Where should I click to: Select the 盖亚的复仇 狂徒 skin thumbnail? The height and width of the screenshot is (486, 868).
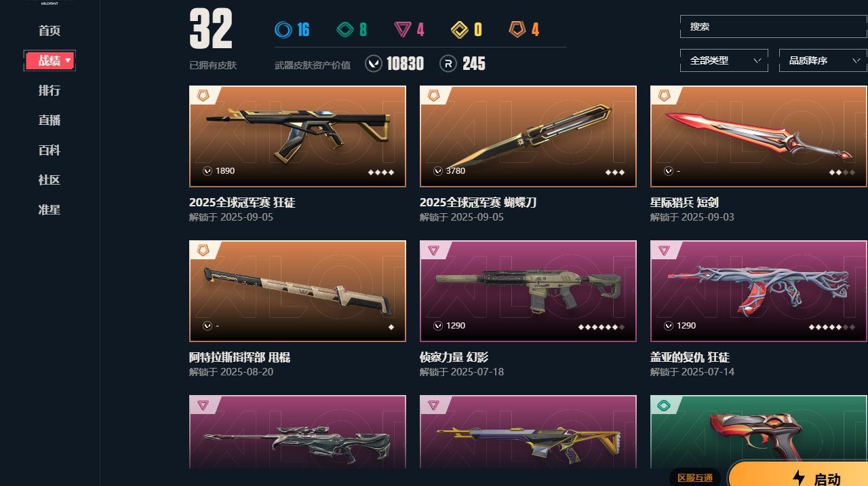759,291
